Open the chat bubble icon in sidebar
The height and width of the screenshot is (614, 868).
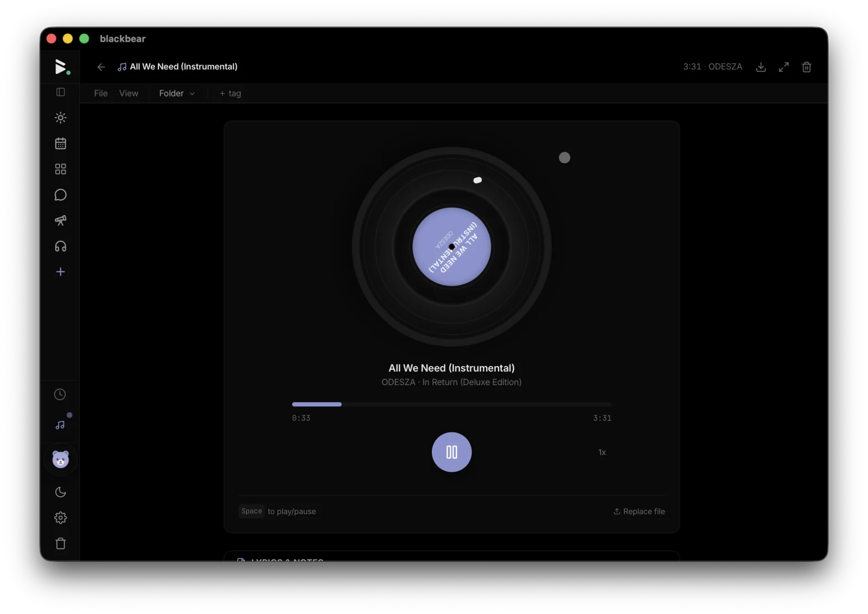click(61, 195)
